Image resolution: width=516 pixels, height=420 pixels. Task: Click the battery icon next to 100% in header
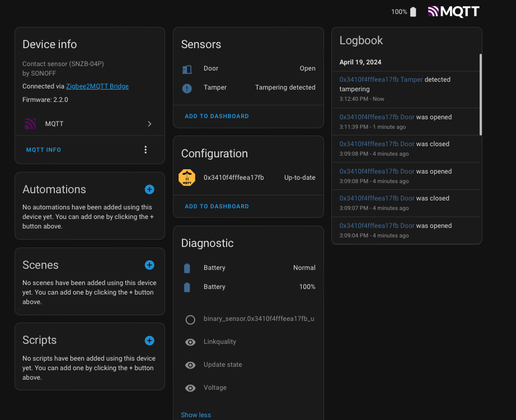point(413,12)
